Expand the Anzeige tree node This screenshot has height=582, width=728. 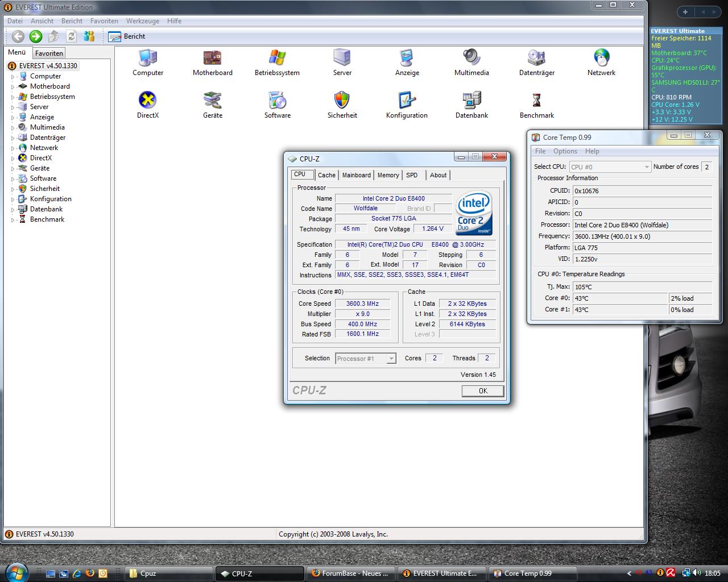(13, 117)
